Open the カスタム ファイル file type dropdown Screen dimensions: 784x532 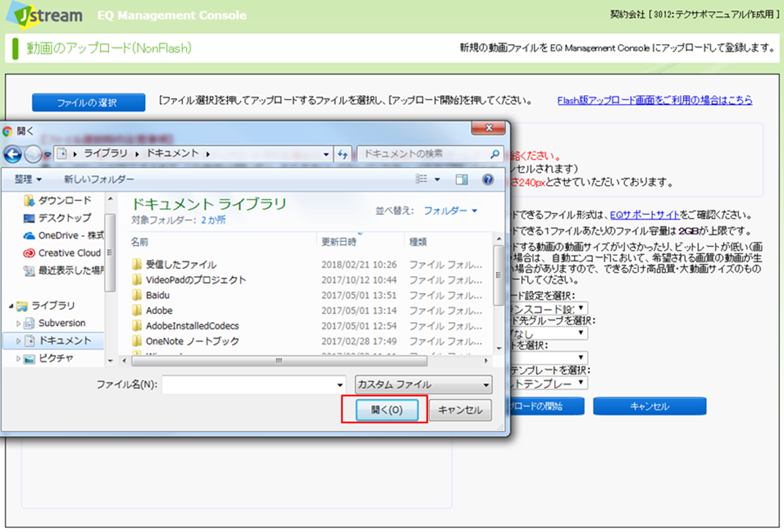pos(423,385)
